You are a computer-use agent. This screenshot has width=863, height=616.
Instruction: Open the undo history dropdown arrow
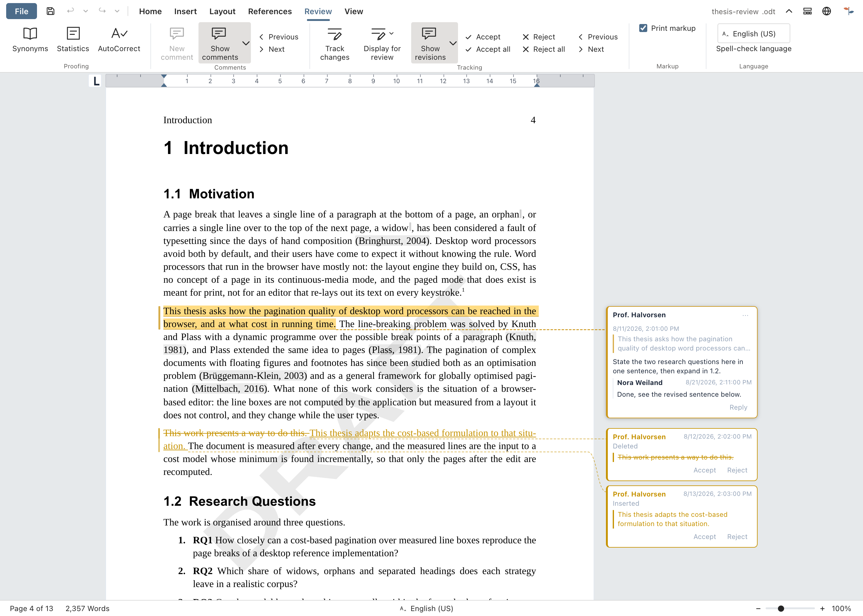coord(86,11)
